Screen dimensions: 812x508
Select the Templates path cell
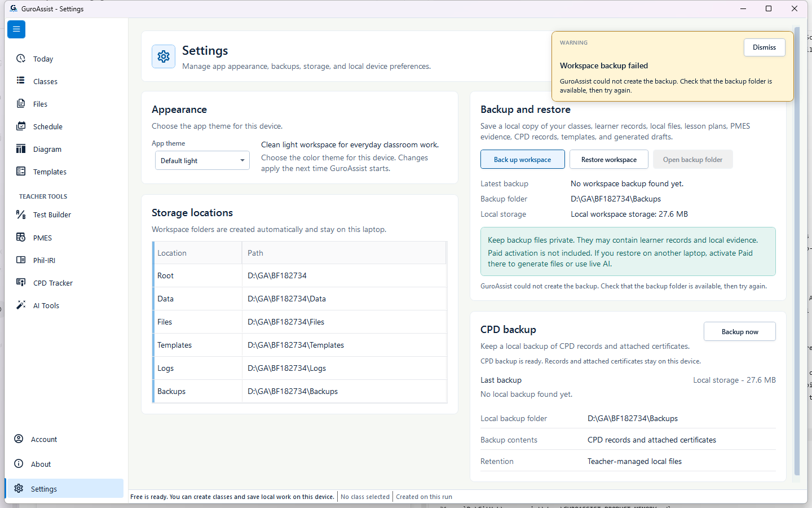(344, 345)
